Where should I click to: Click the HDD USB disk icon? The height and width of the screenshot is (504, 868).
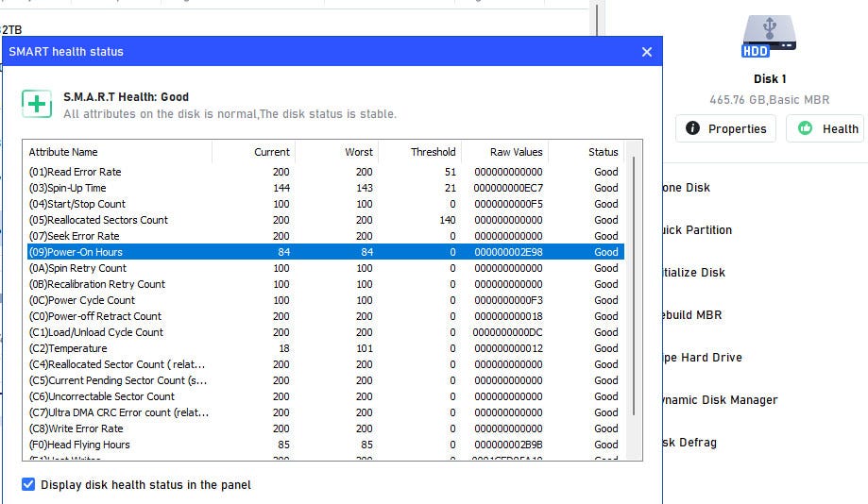(769, 37)
